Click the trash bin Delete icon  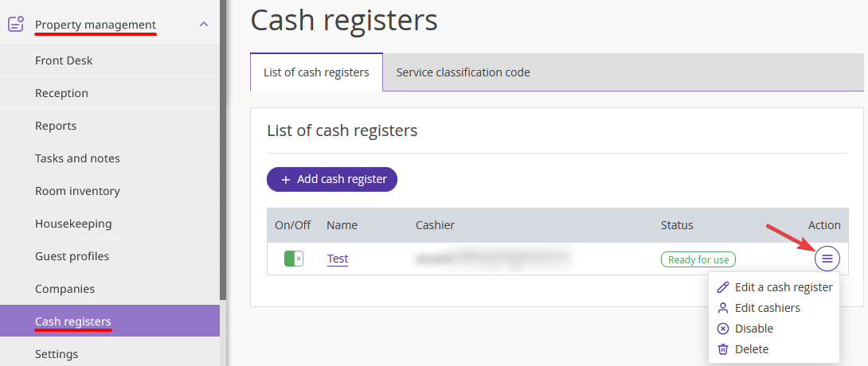(x=723, y=349)
